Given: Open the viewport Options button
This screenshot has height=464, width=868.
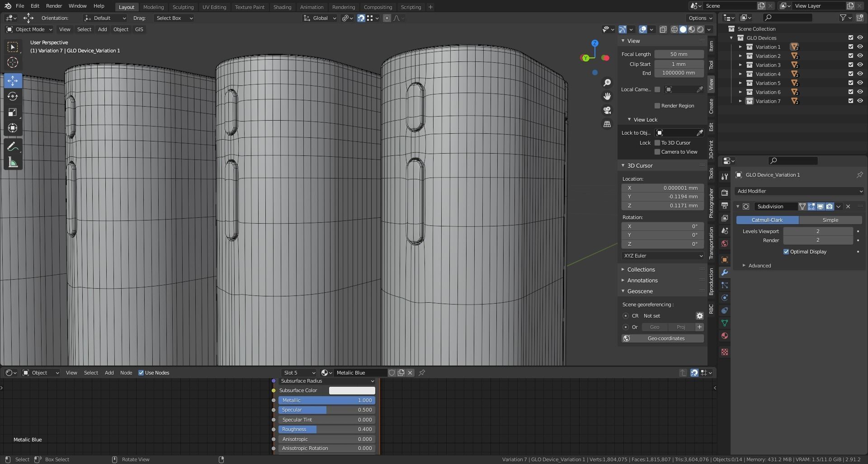Looking at the screenshot, I should tap(700, 18).
